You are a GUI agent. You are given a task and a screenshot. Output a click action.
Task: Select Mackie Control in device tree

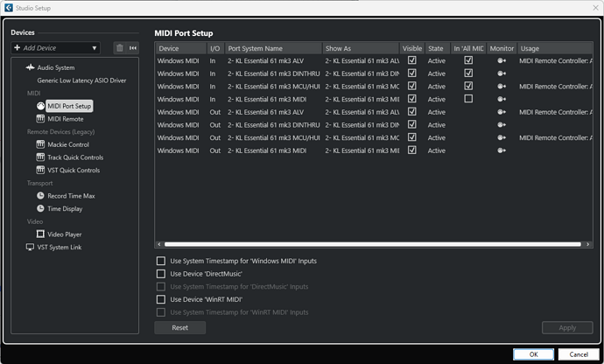pos(68,144)
